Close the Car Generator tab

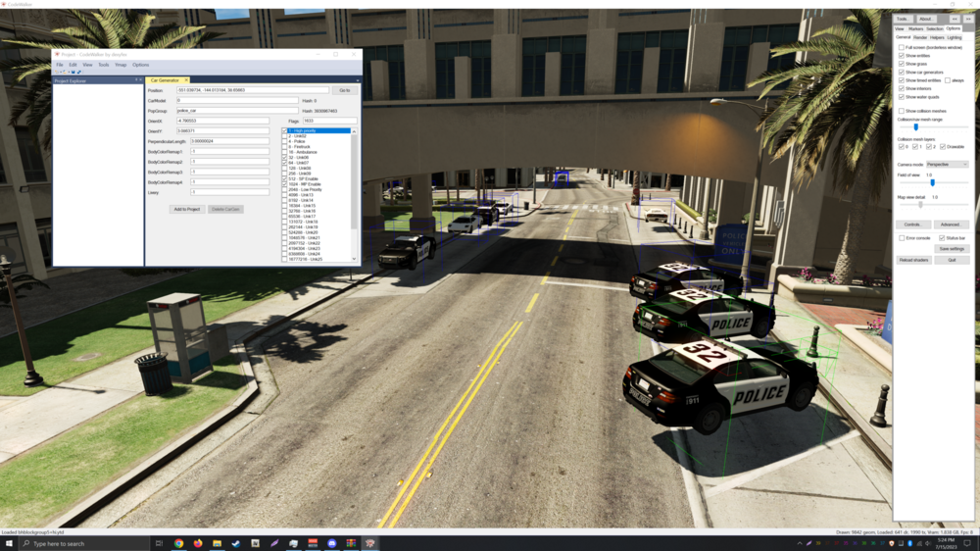click(x=186, y=80)
